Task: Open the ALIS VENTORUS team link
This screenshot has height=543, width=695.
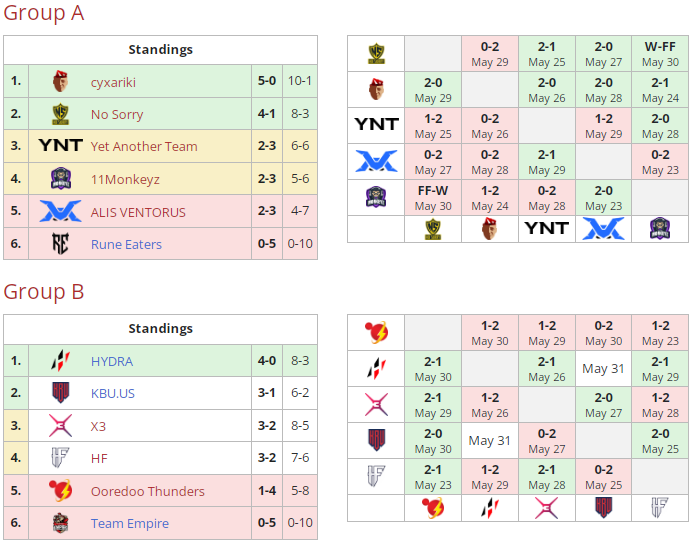Action: (138, 212)
